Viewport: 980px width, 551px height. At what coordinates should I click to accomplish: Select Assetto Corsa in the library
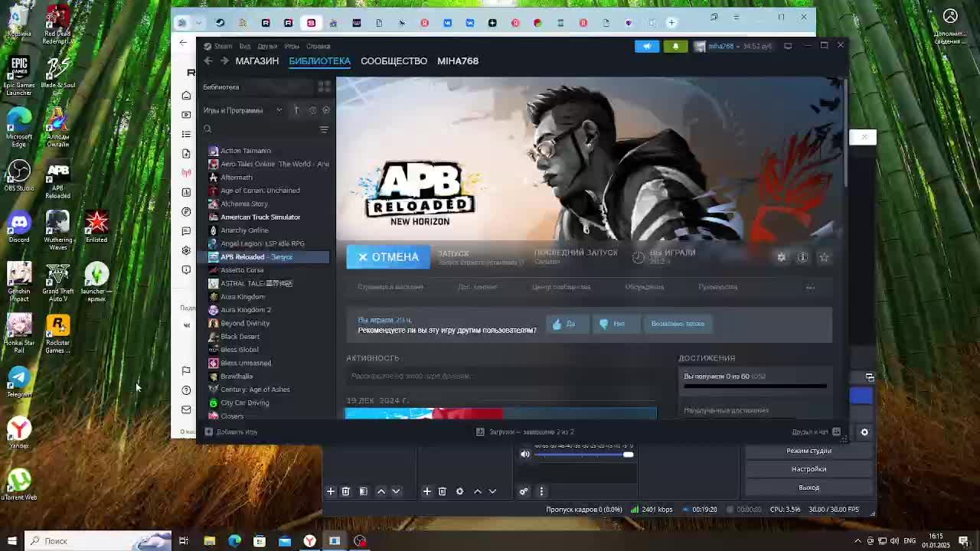click(x=242, y=270)
